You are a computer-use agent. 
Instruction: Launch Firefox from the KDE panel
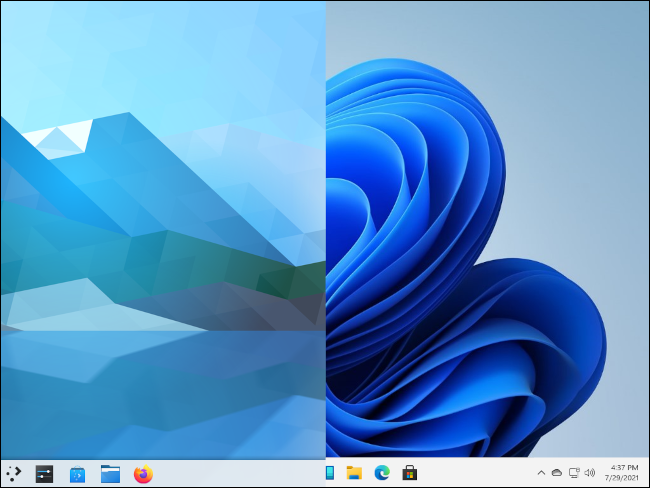click(143, 473)
